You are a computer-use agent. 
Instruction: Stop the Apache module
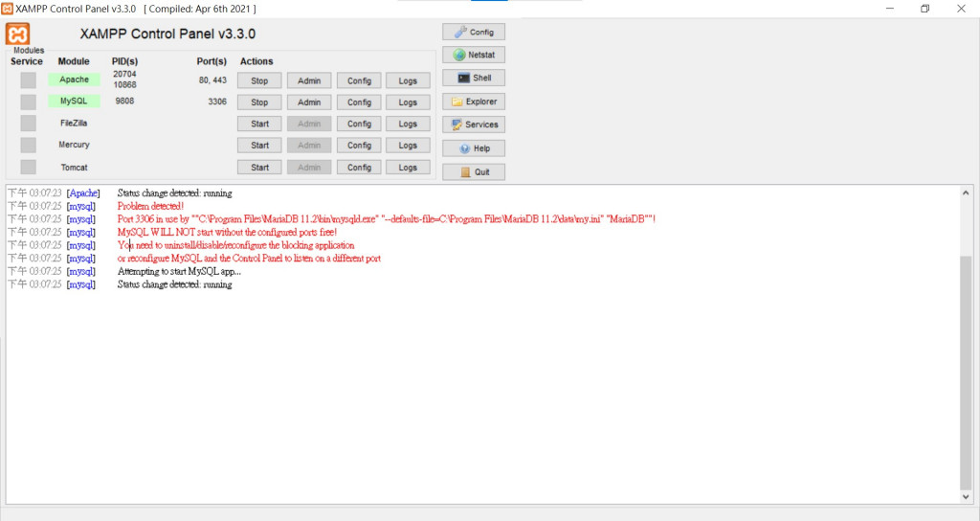coord(259,80)
